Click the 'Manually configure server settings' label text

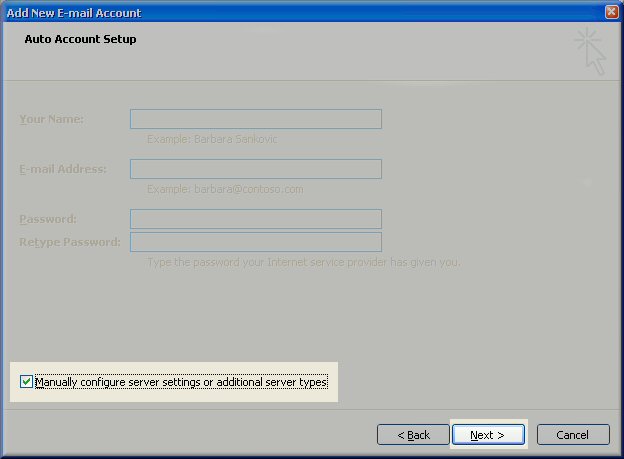(x=181, y=382)
